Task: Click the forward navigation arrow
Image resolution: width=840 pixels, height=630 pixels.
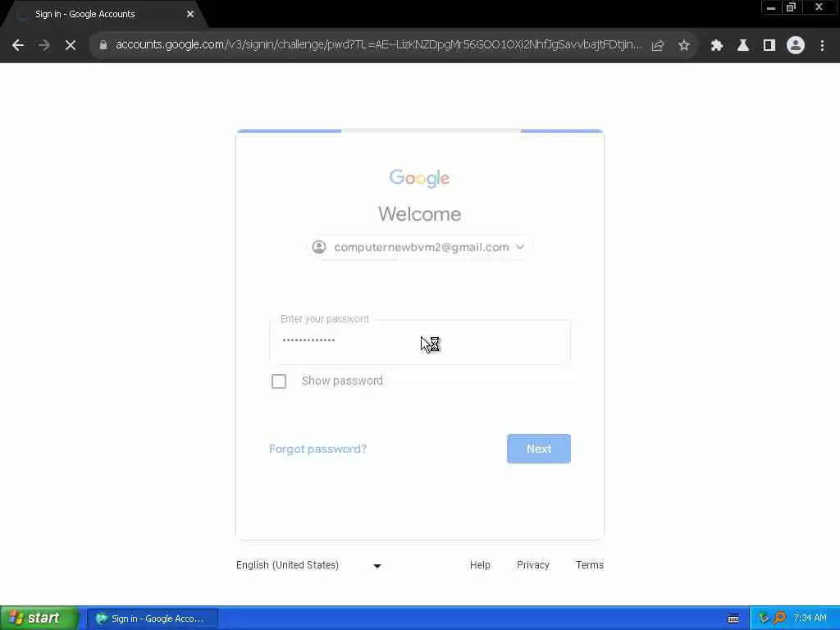Action: (44, 46)
